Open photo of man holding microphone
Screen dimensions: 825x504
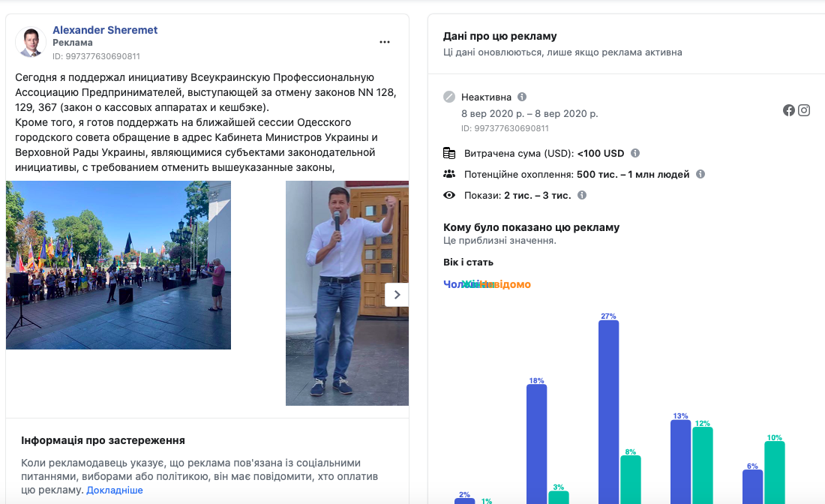click(x=347, y=292)
